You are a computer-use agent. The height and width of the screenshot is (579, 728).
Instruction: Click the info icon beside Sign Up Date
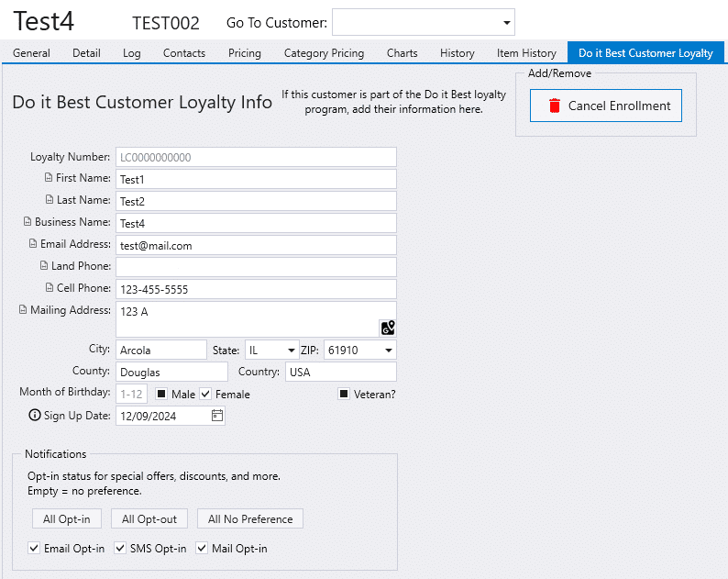point(35,415)
